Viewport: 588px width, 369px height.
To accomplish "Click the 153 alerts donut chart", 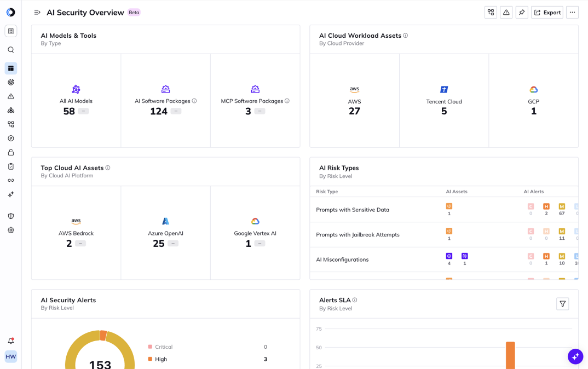I will tap(100, 349).
